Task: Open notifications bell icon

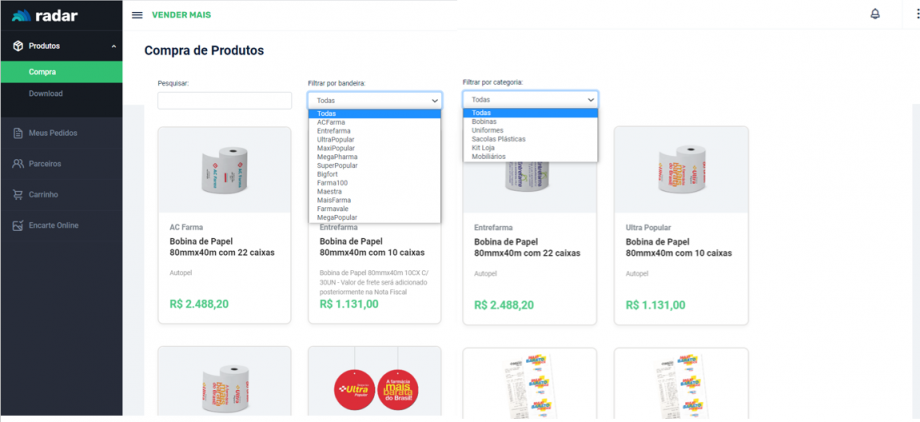Action: tap(875, 14)
